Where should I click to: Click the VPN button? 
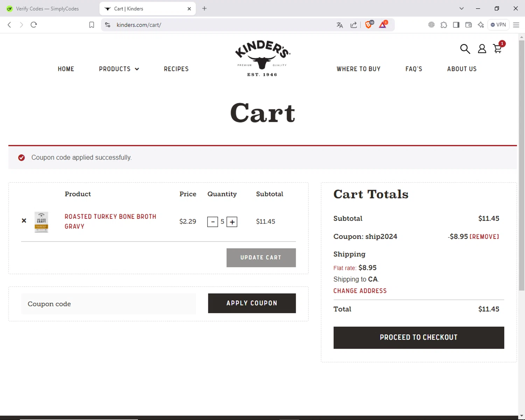tap(498, 25)
